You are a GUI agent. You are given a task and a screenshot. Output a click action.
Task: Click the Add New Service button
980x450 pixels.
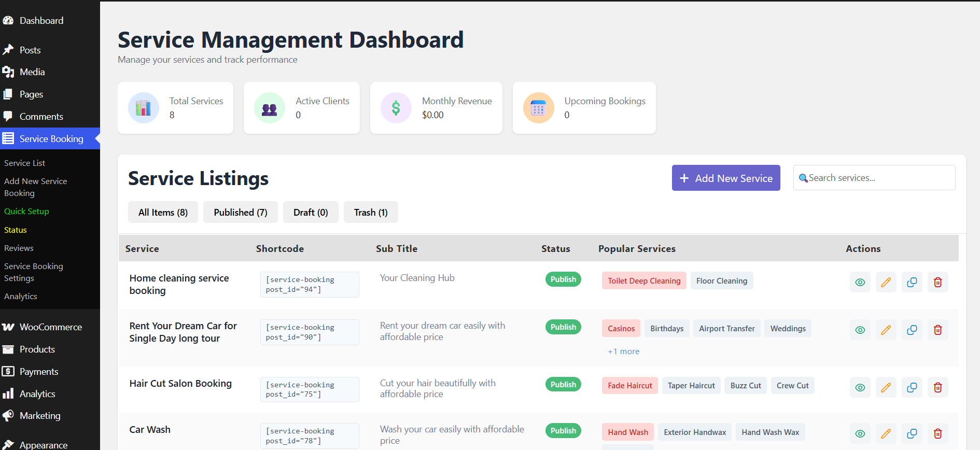coord(725,178)
